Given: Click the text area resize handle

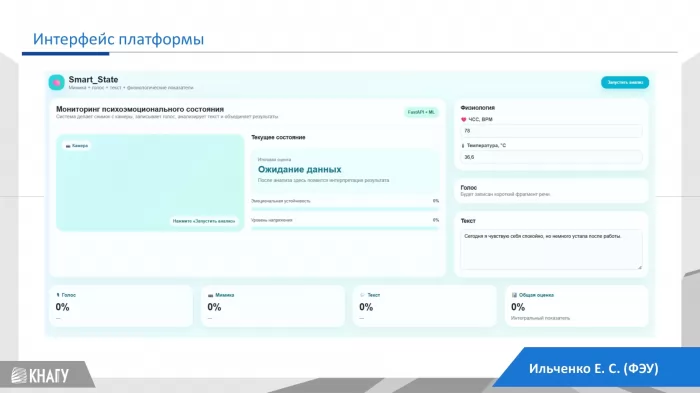Looking at the screenshot, I should click(639, 267).
